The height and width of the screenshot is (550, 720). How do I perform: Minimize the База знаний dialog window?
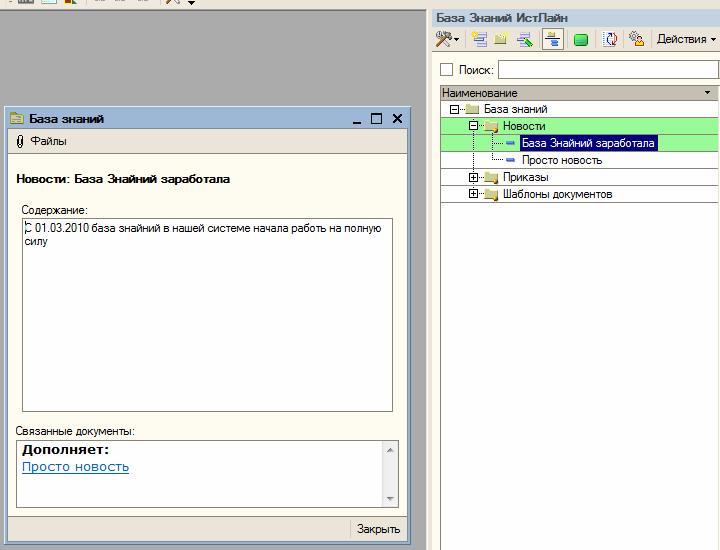pyautogui.click(x=357, y=120)
